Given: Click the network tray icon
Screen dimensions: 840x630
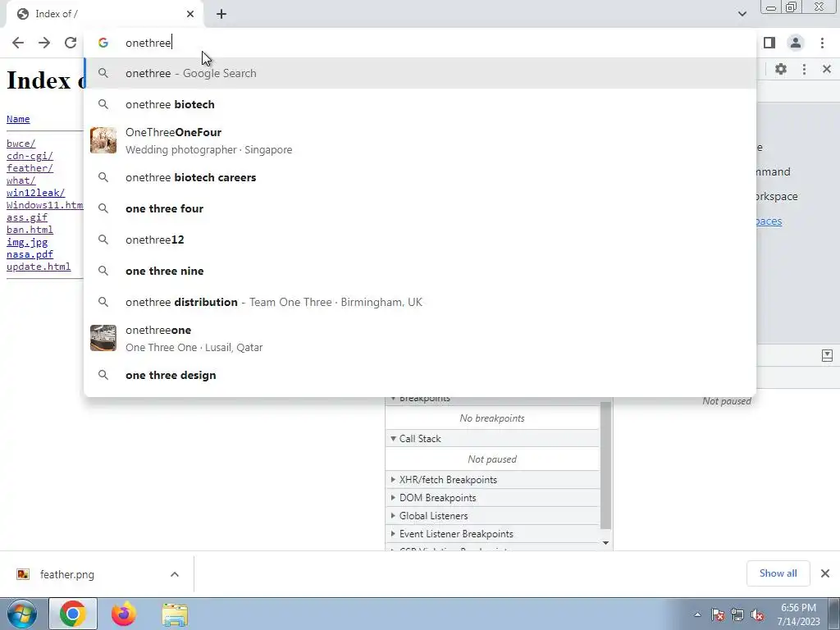Looking at the screenshot, I should (x=737, y=615).
